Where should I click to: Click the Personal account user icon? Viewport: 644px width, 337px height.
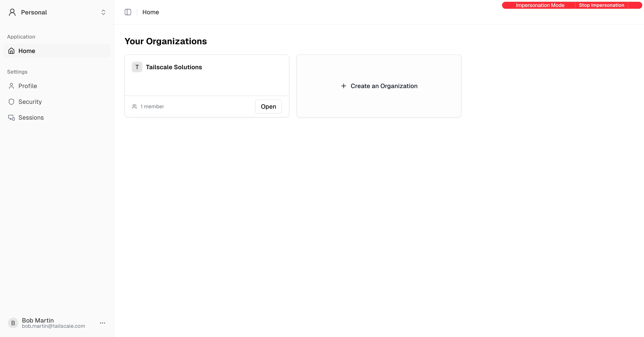[12, 12]
